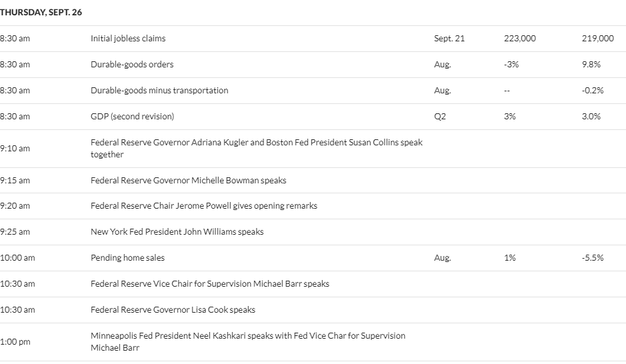626x364 pixels.
Task: Select jobless claims forecast 223,000
Action: point(520,38)
